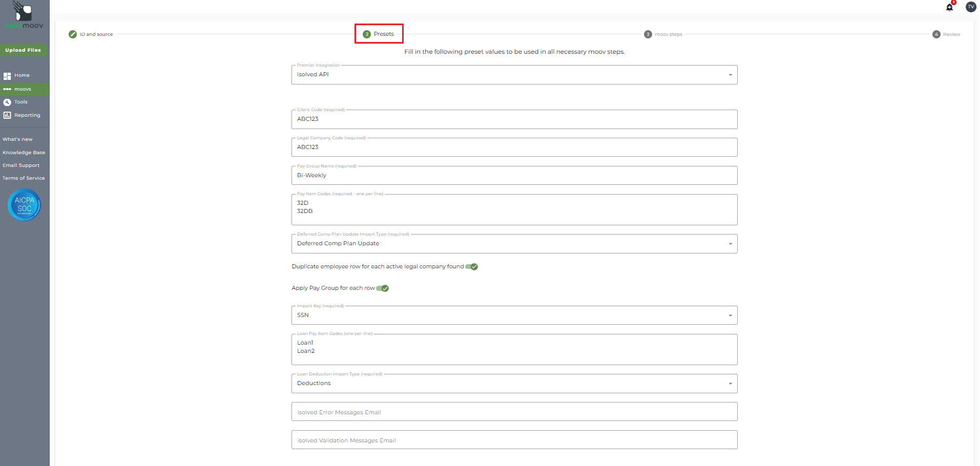Click the OneMoov logo

pyautogui.click(x=24, y=15)
